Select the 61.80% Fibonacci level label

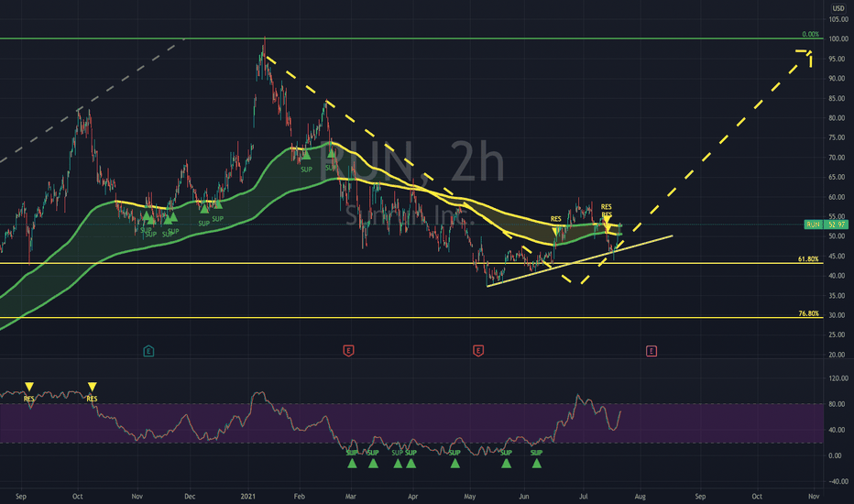pos(809,258)
